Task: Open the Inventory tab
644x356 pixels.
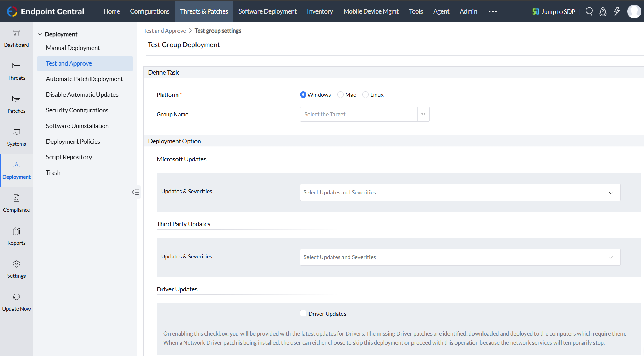Action: pyautogui.click(x=320, y=11)
